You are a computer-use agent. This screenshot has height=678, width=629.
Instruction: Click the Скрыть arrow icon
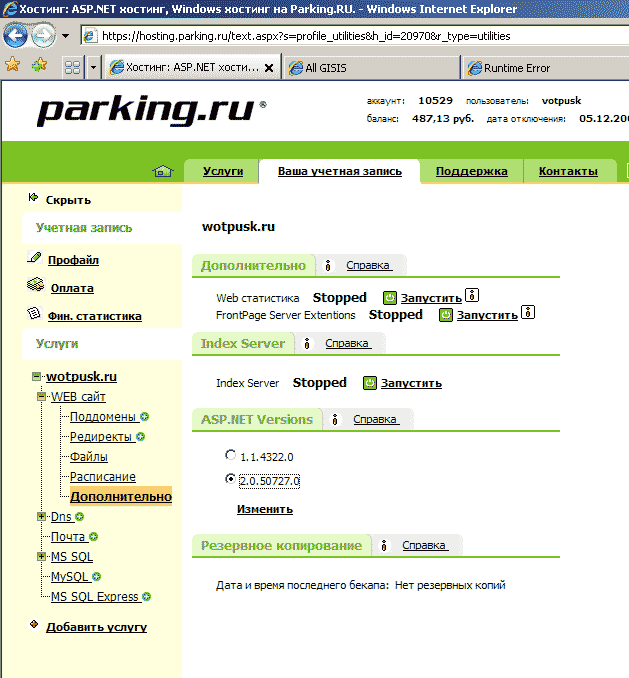click(33, 198)
